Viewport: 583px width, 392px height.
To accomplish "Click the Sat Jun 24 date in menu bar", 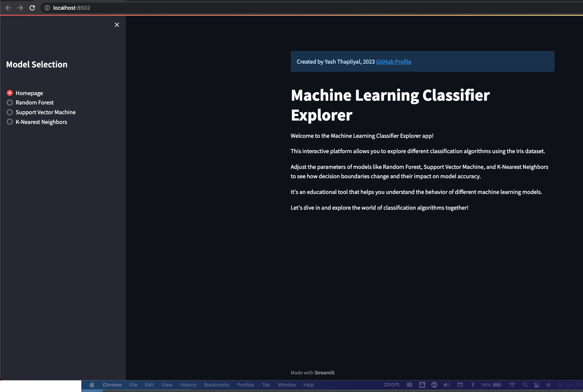I will (x=570, y=385).
